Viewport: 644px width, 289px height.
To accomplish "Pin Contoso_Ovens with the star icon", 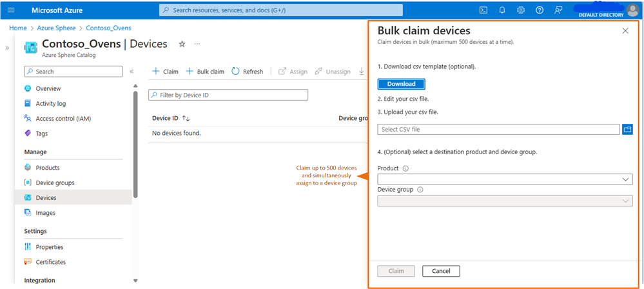I will 182,44.
